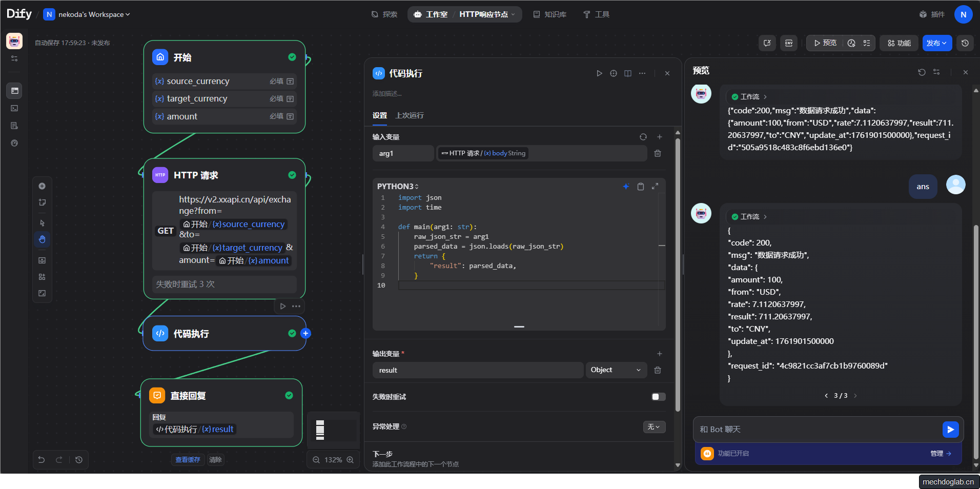Click the 查看缓存 button

(x=188, y=460)
